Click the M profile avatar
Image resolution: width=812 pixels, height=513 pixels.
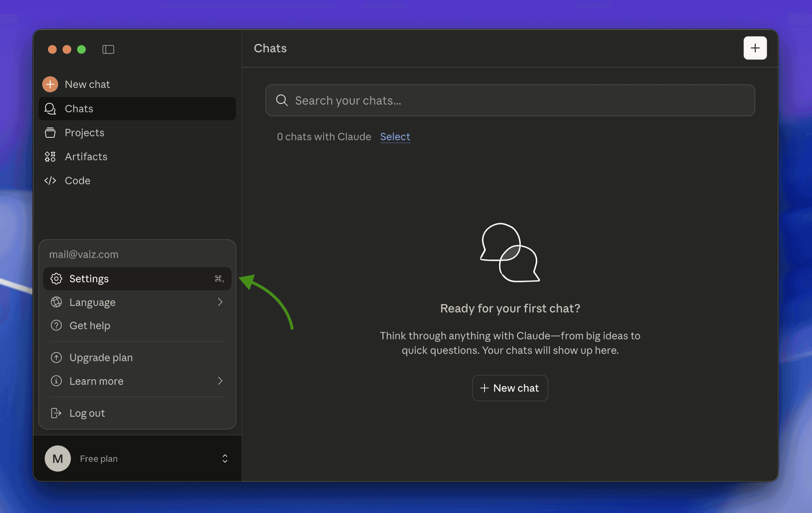click(58, 459)
